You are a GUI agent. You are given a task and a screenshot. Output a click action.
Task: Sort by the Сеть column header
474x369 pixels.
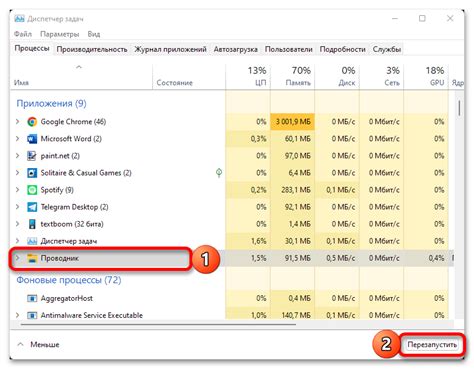(x=382, y=77)
